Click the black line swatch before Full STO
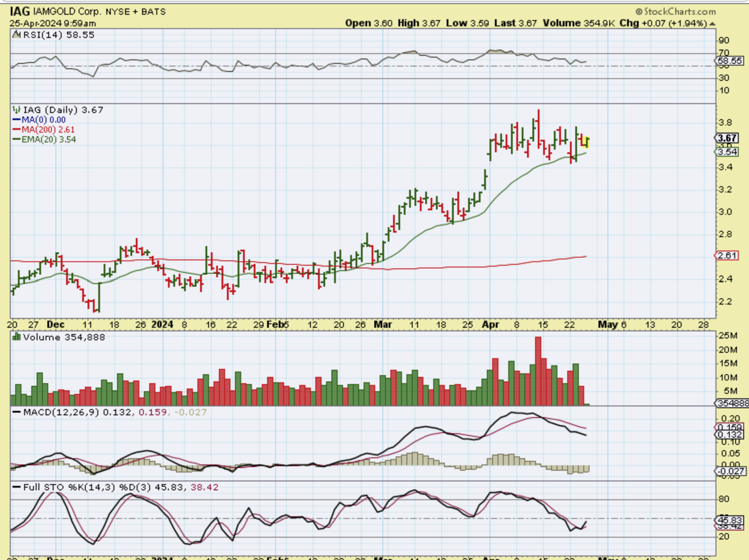The image size is (749, 560). coord(17,487)
